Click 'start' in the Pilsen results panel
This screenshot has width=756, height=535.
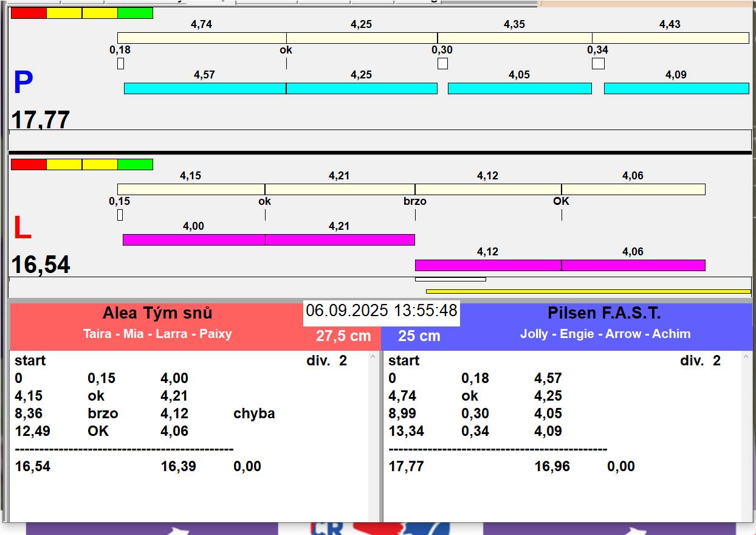pos(404,361)
